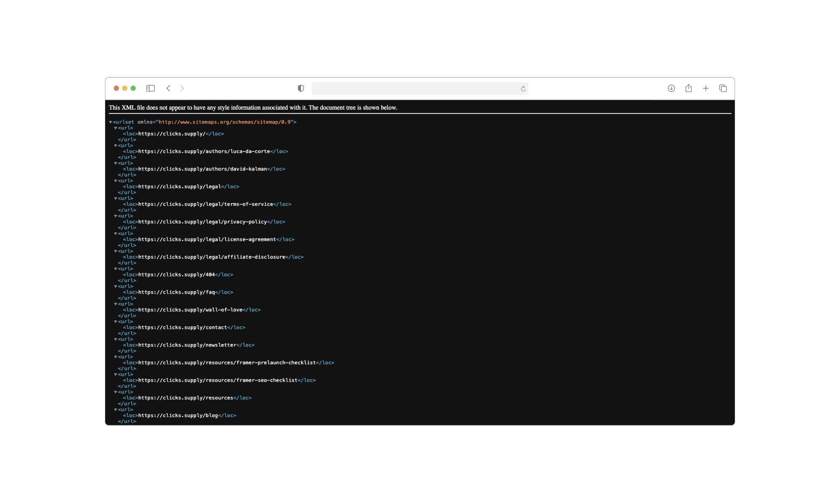Collapse url node for privacy-policy
This screenshot has height=504, width=840.
tap(115, 216)
